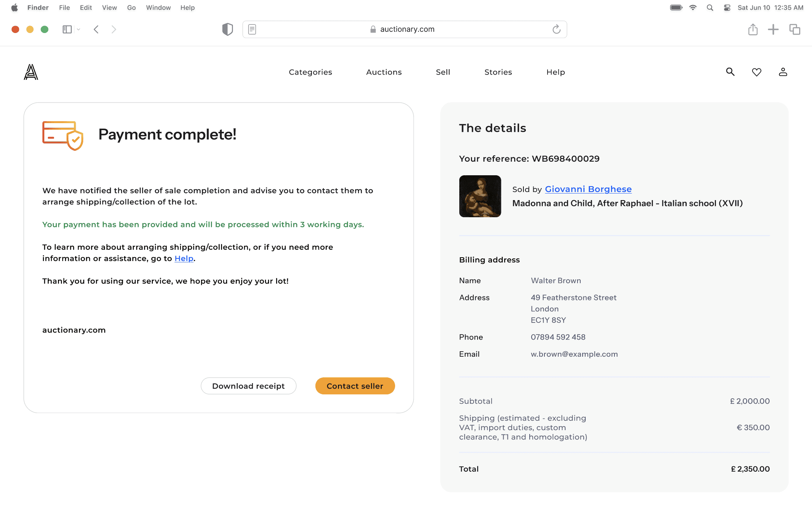
Task: Reload the page with refresh icon
Action: tap(556, 29)
